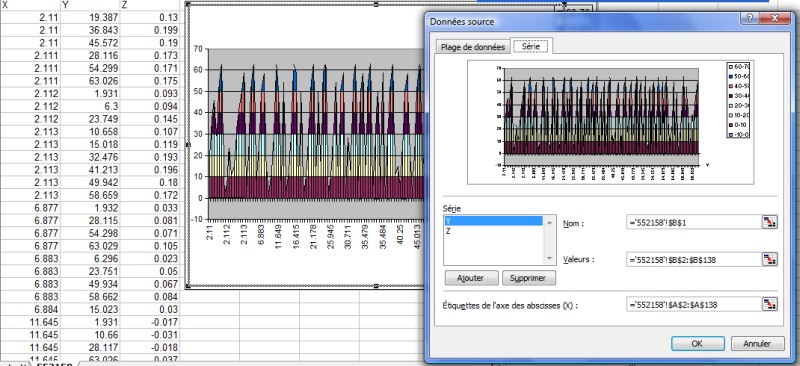
Task: Cancel the dialog with Annuler
Action: 757,344
